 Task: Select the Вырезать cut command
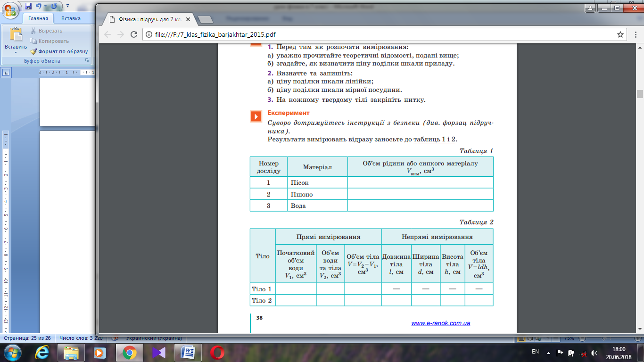(46, 31)
